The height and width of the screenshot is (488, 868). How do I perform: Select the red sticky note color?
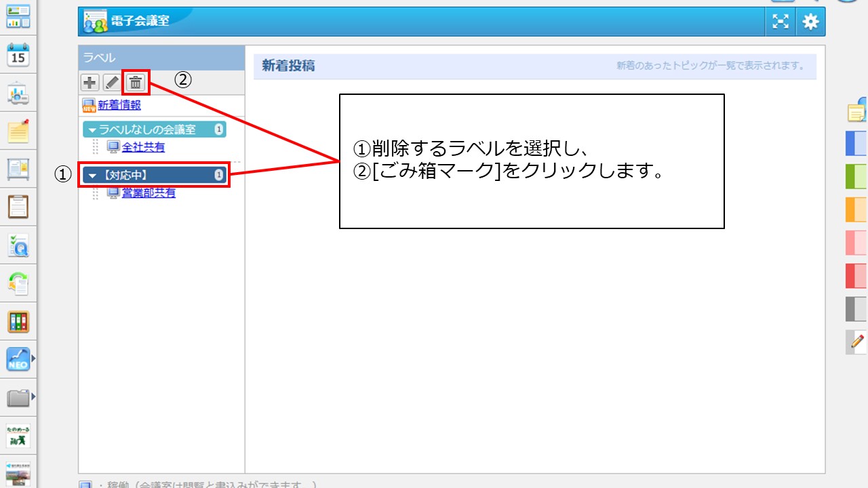pos(856,276)
